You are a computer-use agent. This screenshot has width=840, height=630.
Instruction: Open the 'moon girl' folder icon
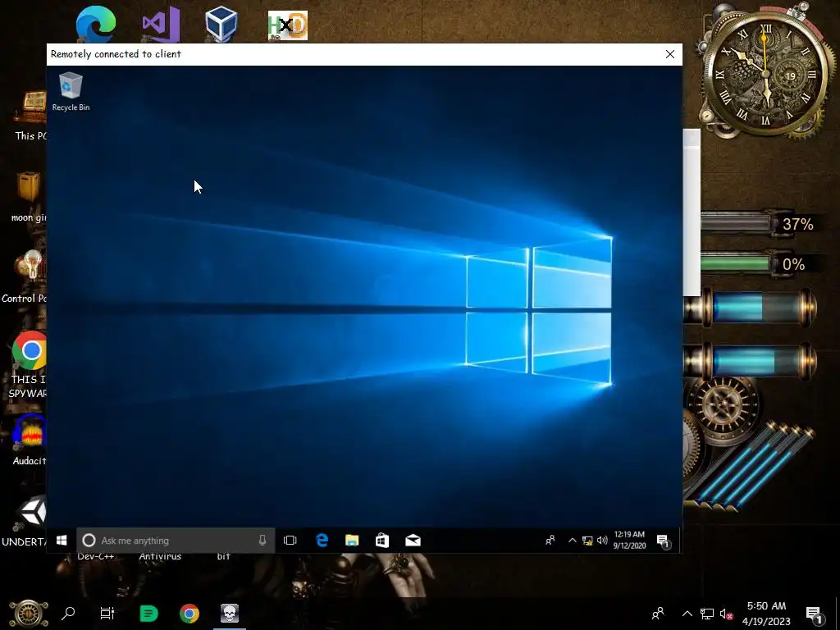click(28, 197)
